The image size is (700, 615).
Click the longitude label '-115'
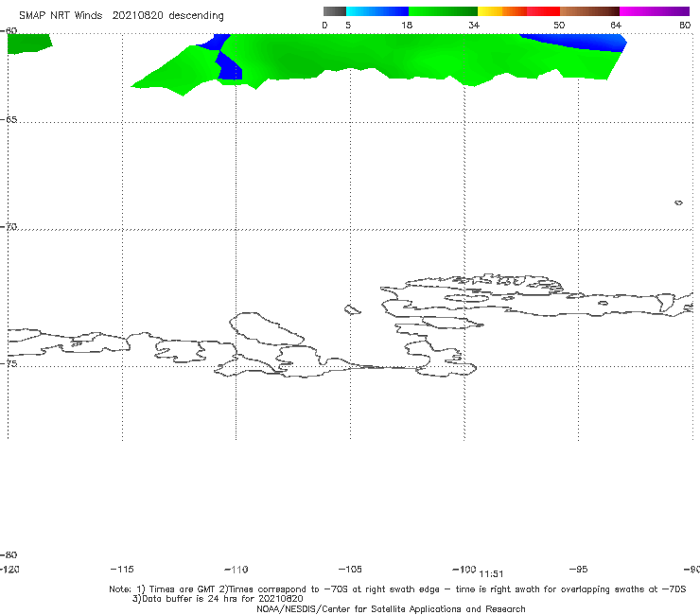pyautogui.click(x=122, y=570)
